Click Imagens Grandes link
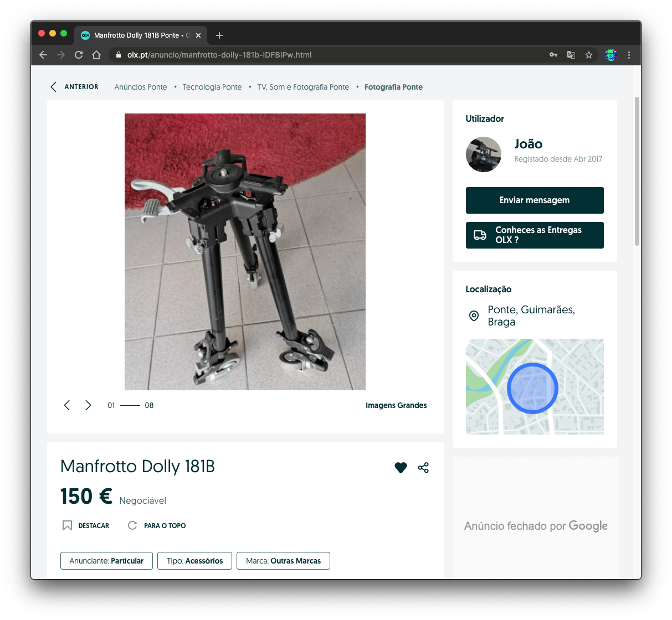The width and height of the screenshot is (672, 620). [396, 405]
